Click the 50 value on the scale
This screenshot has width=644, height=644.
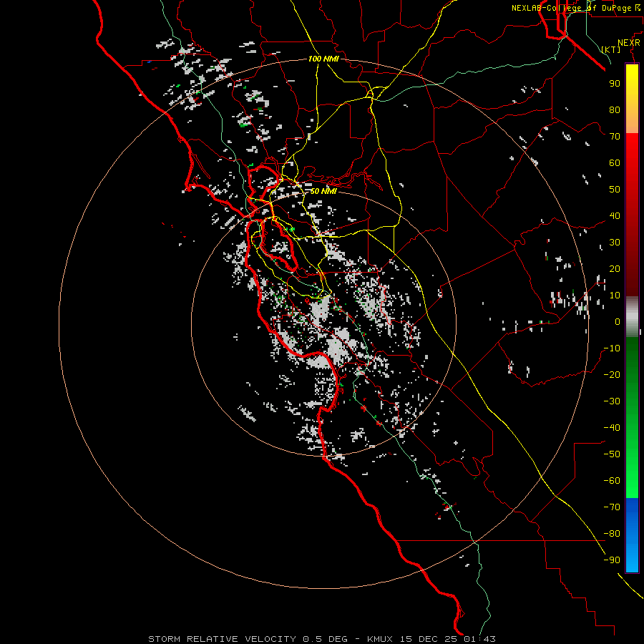coord(615,190)
